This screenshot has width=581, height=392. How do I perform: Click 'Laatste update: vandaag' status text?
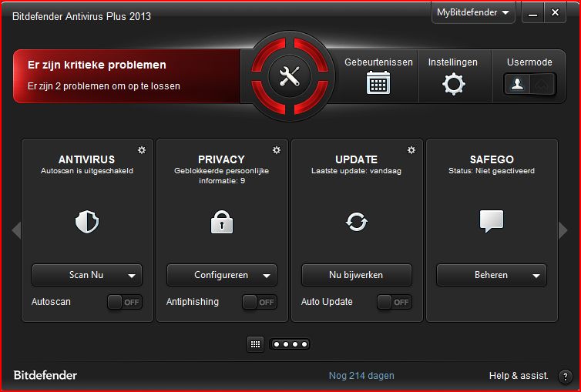tap(356, 171)
